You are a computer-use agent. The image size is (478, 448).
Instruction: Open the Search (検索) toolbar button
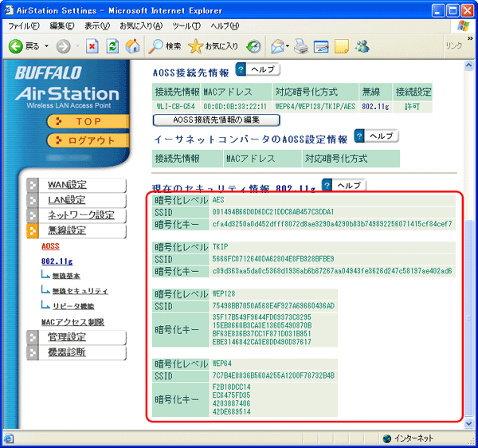(x=165, y=46)
